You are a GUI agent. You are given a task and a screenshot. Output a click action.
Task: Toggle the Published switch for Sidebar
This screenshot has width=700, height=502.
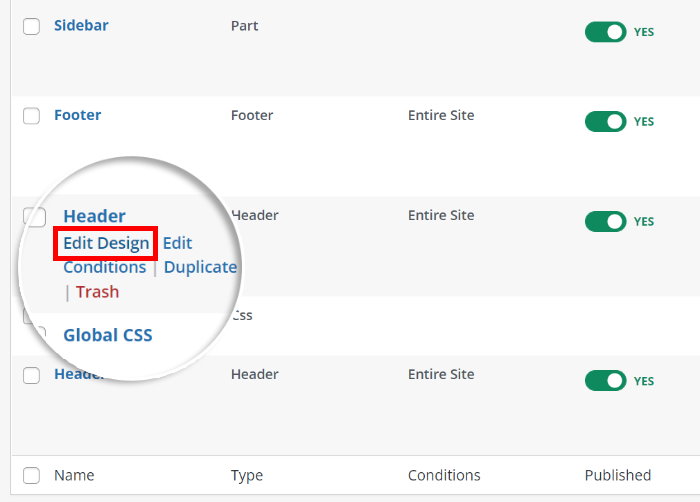605,32
